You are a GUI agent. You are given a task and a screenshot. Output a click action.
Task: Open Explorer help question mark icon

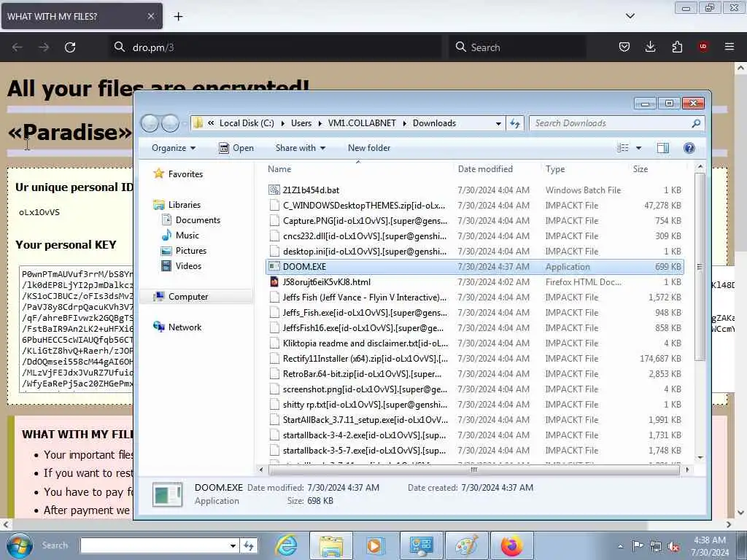click(689, 148)
